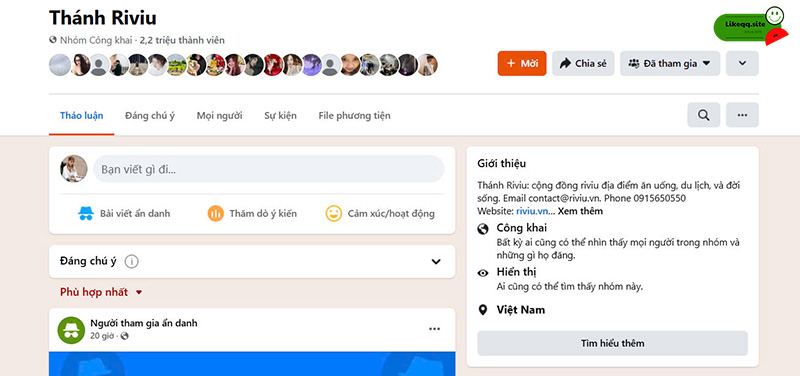This screenshot has height=376, width=800.
Task: Click the location pin beside Việt Nam
Action: pos(483,310)
